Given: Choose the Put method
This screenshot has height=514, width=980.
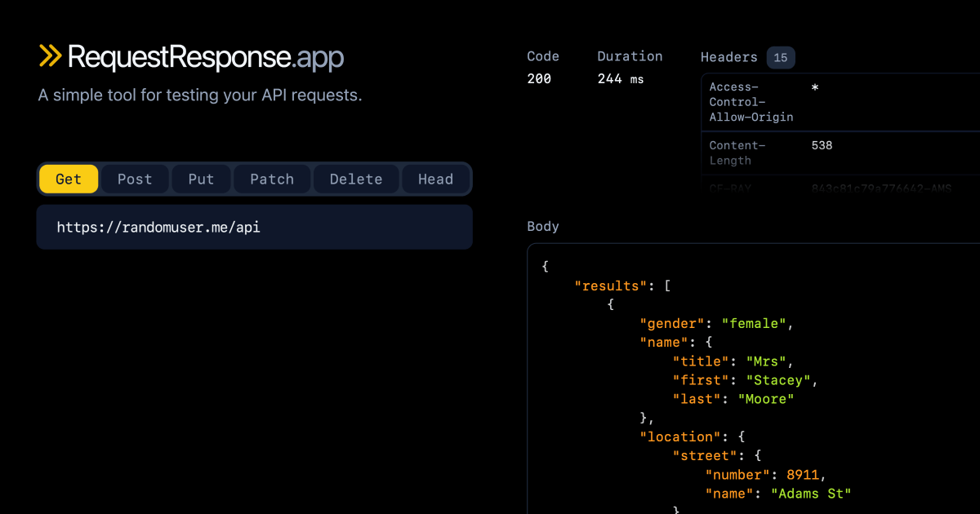Looking at the screenshot, I should click(x=201, y=179).
